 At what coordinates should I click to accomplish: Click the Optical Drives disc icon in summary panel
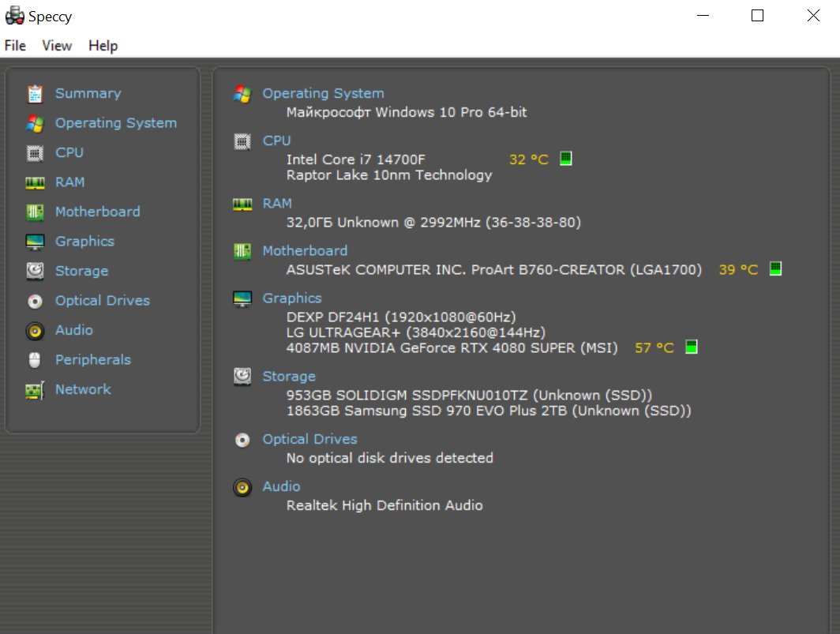point(242,440)
